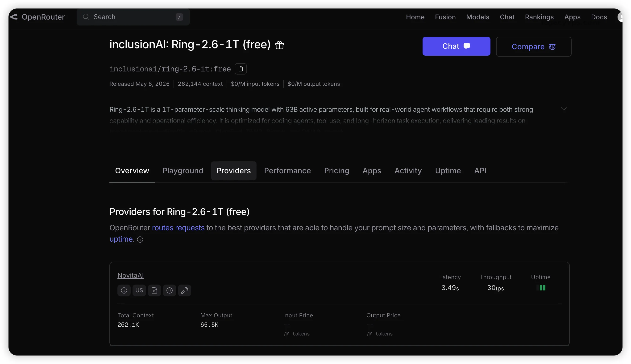Image resolution: width=631 pixels, height=364 pixels.
Task: Click the Compare button
Action: click(534, 47)
